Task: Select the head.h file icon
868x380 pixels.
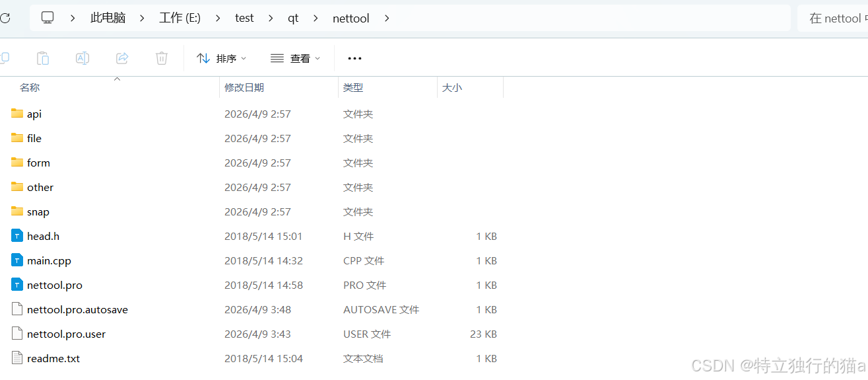Action: tap(17, 235)
